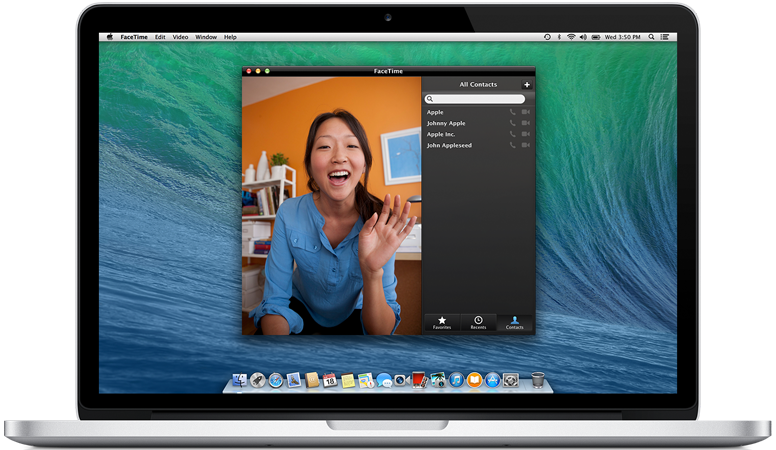Open Photo Booth from the Dock
The height and width of the screenshot is (450, 776).
pyautogui.click(x=420, y=380)
